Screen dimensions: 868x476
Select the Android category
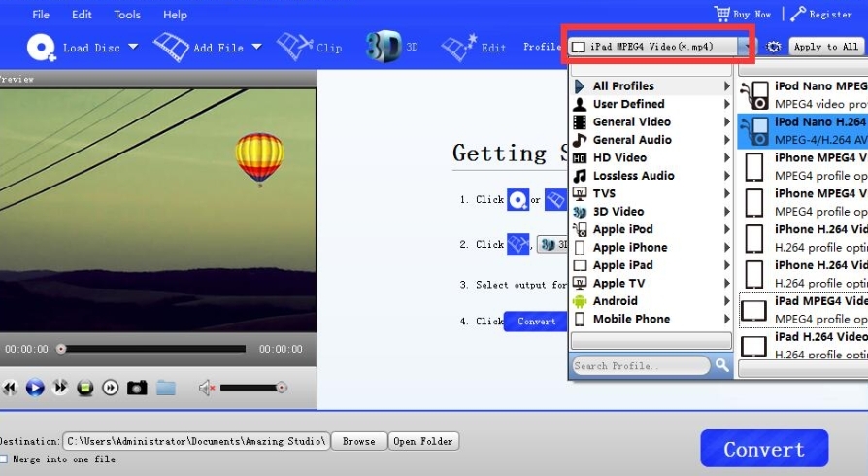pyautogui.click(x=651, y=301)
